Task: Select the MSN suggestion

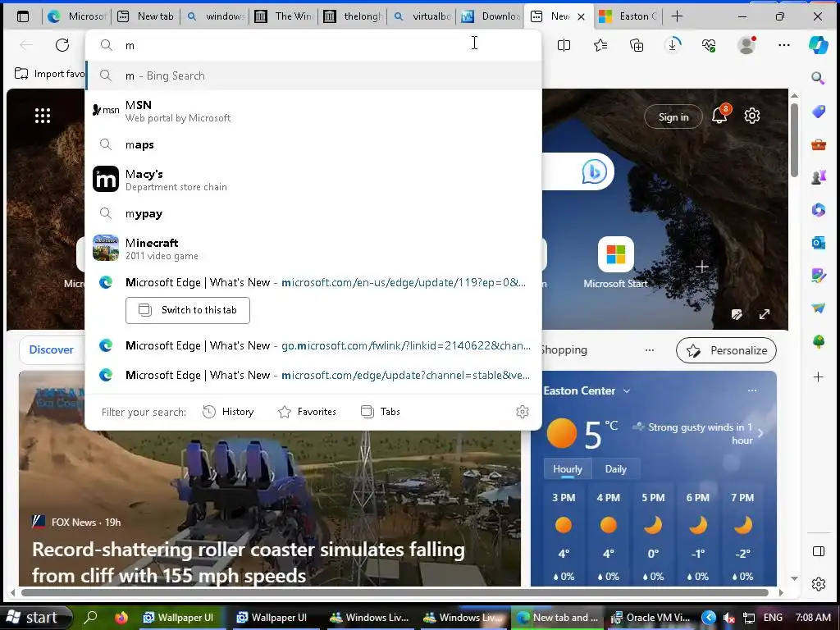Action: click(x=313, y=111)
